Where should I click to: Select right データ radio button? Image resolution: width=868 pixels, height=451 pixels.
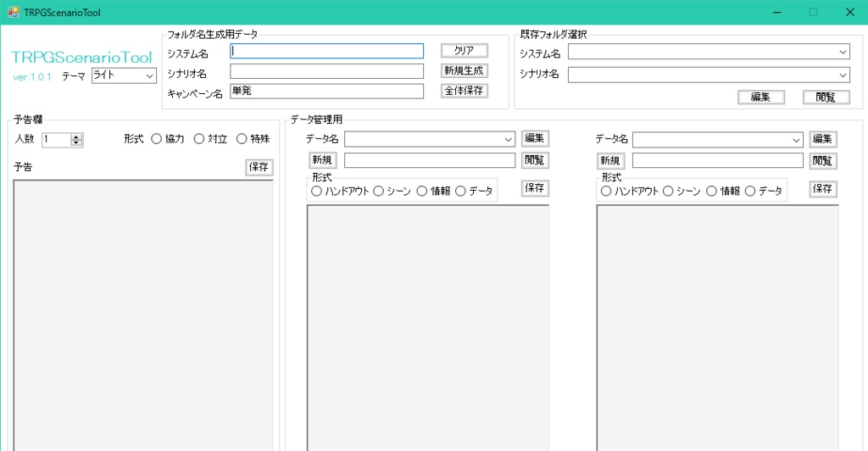tap(764, 191)
